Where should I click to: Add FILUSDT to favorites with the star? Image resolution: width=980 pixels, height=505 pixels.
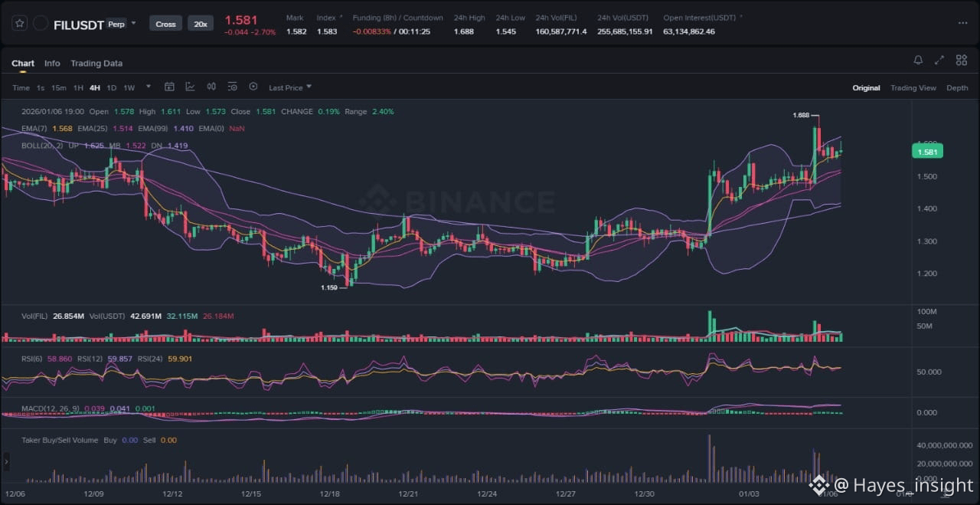click(x=20, y=24)
